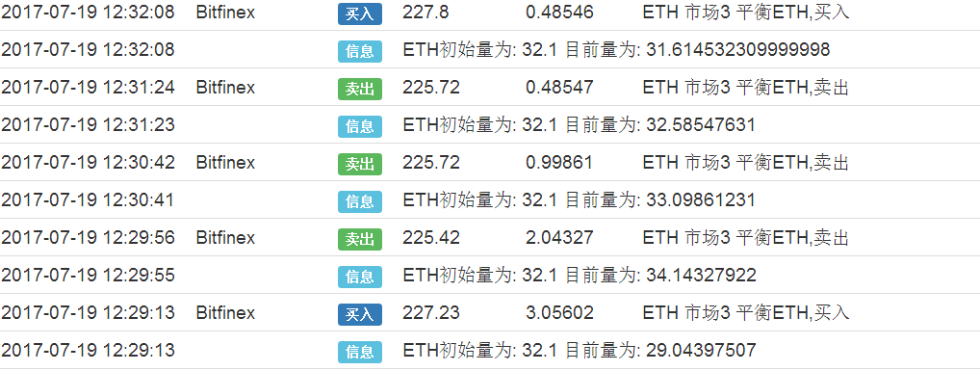Click the 卖出 badge at 12:29:56
Image resolution: width=980 pixels, height=371 pixels.
[x=359, y=239]
